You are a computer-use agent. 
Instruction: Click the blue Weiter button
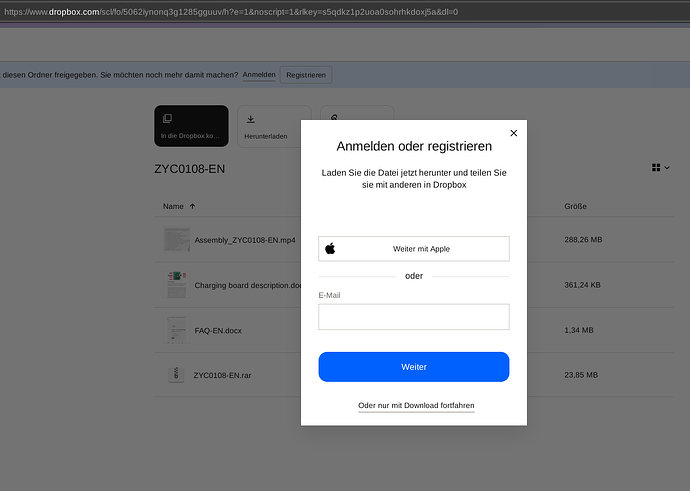coord(414,367)
